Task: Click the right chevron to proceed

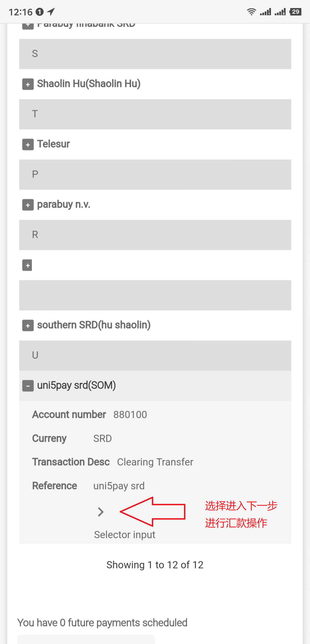Action: [100, 512]
